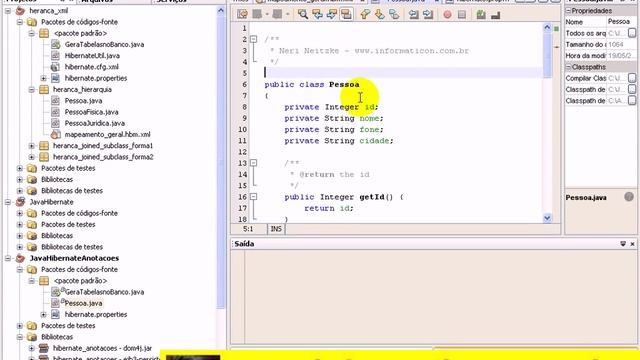This screenshot has height=360, width=640.
Task: Collapse the heranca_xml project node
Action: 8,11
